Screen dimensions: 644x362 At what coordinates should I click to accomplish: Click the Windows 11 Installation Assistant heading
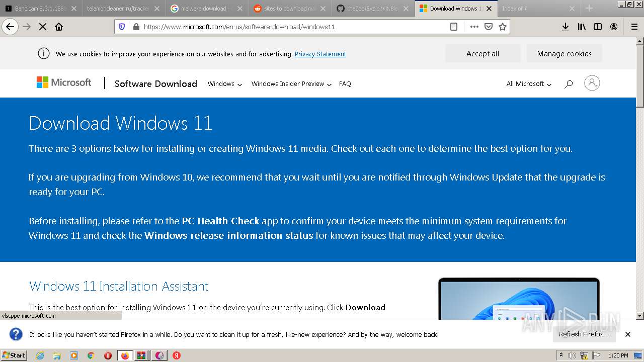point(119,286)
